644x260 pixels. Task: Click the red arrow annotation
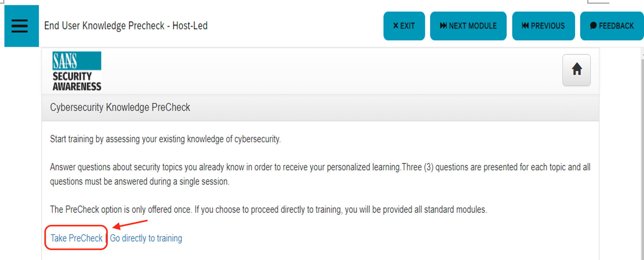130,224
